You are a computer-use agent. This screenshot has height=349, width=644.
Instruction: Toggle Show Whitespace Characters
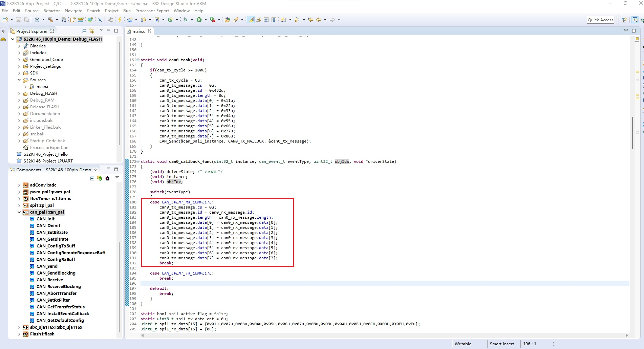274,20
